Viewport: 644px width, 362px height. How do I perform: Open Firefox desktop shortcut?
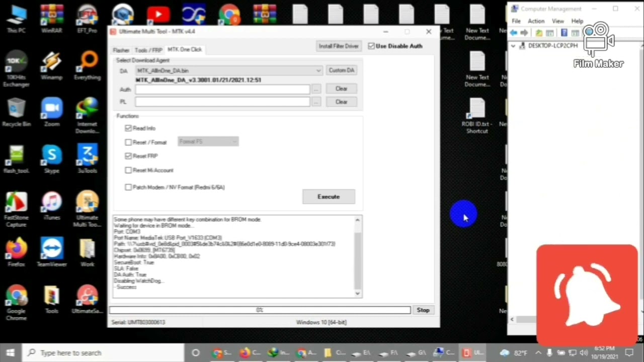tap(16, 252)
